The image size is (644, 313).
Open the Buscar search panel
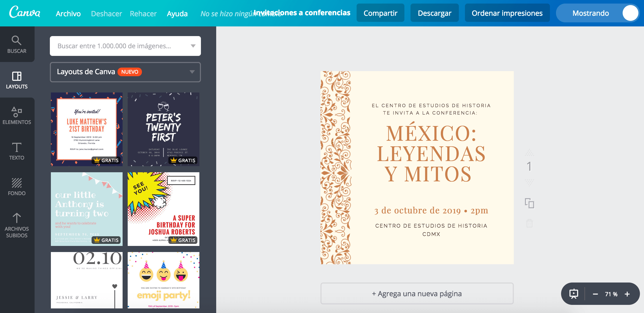pos(17,44)
